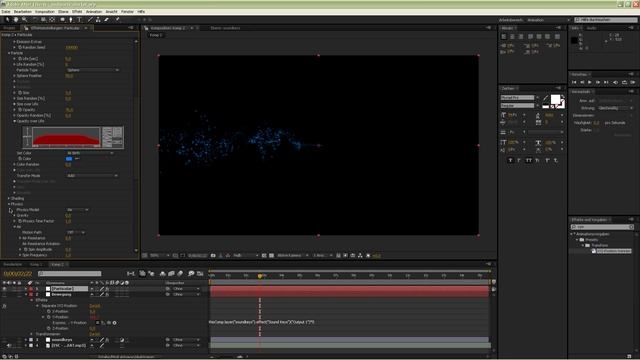Switch to Komp 1 timeline tab
This screenshot has width=640, height=360.
point(36,264)
